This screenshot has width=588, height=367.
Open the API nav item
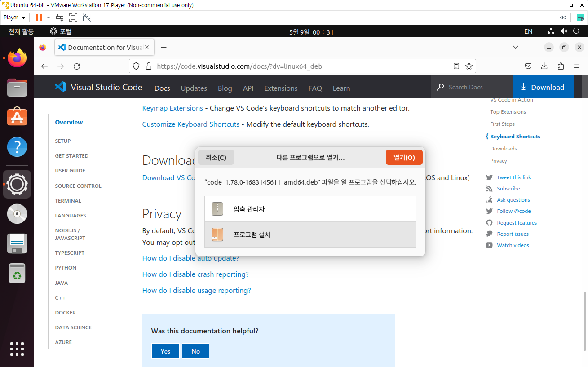(x=248, y=88)
